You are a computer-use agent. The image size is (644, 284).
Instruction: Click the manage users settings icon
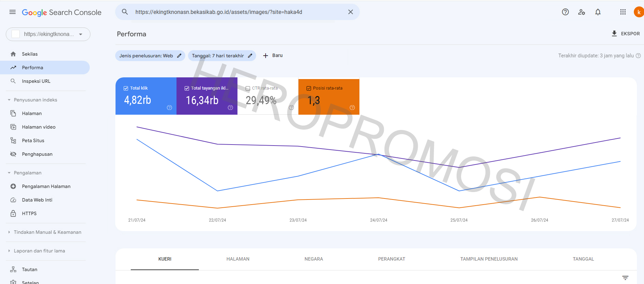click(582, 12)
